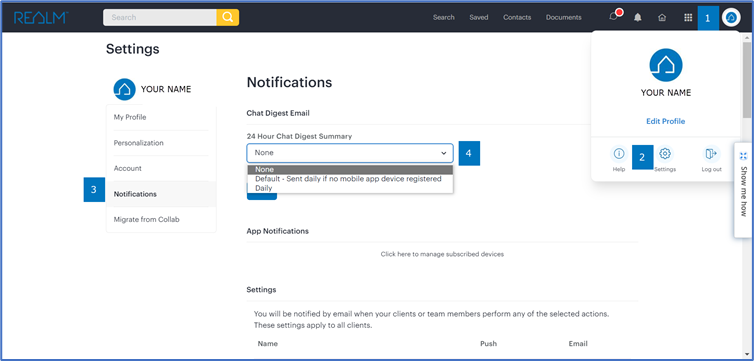Click the yellow search magnifier button
Screen dimensions: 754x361
[x=227, y=17]
